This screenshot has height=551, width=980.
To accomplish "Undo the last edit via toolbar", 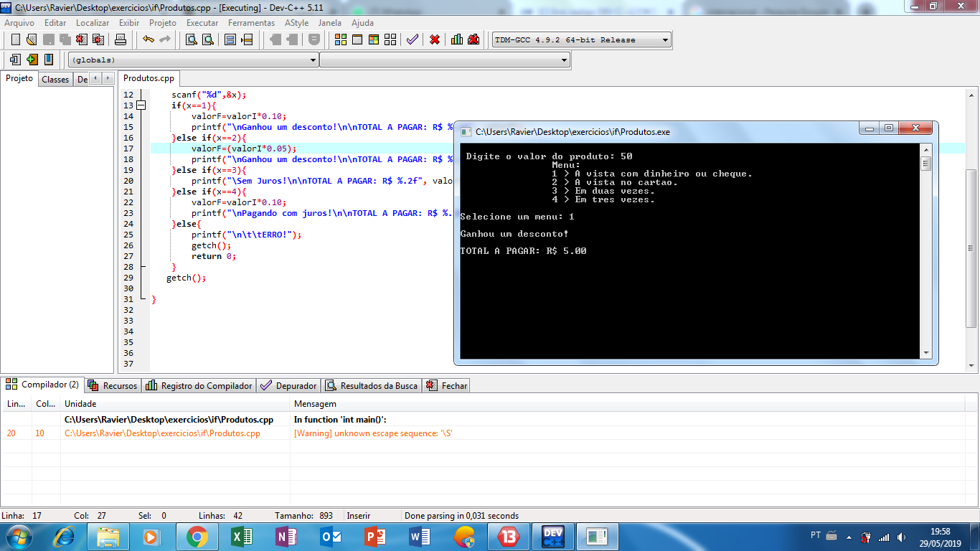I will click(x=149, y=39).
